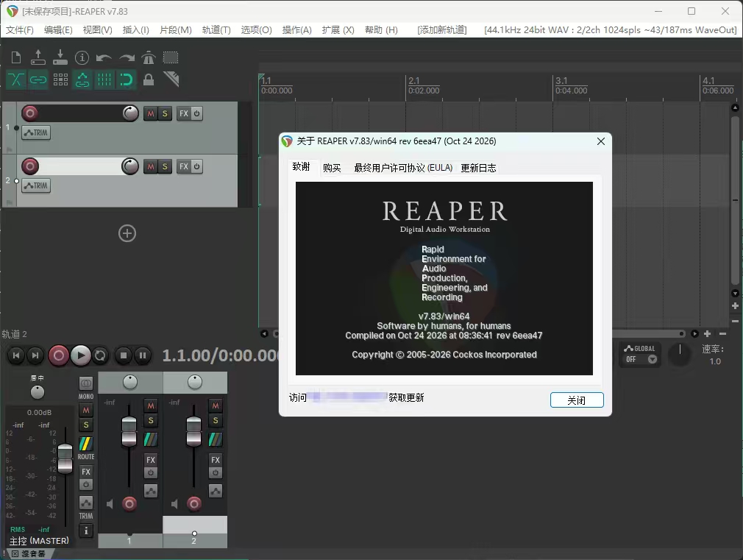
Task: Arm mixer channel 2 record button
Action: [x=193, y=503]
